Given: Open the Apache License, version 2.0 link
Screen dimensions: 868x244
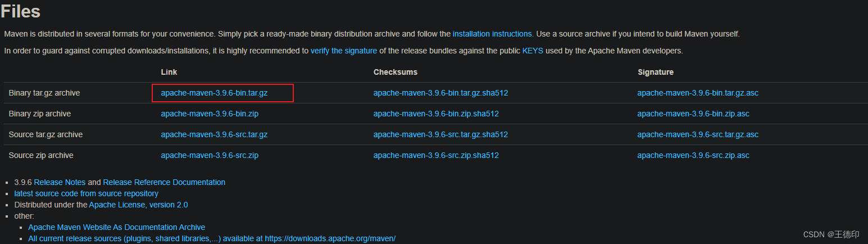Looking at the screenshot, I should tap(138, 205).
